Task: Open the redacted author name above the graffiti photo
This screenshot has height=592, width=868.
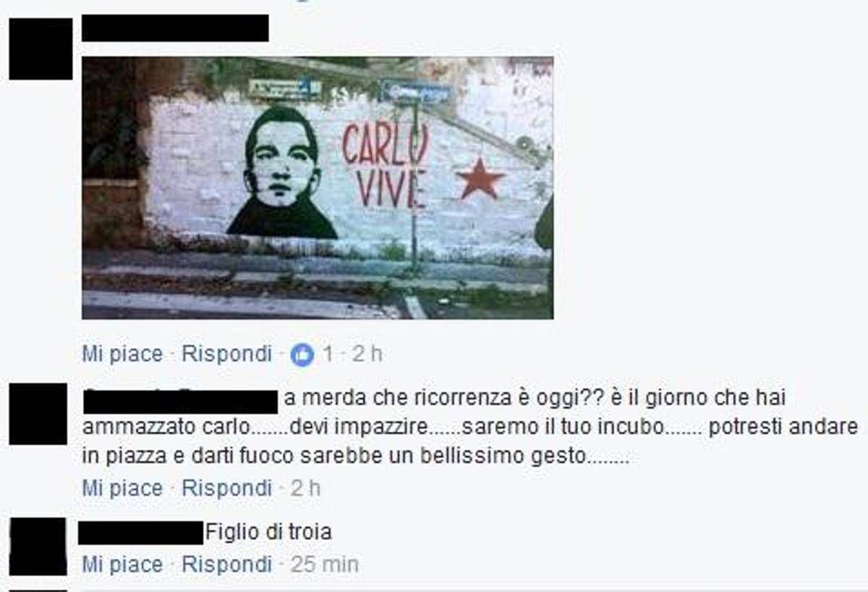Action: coord(175,28)
